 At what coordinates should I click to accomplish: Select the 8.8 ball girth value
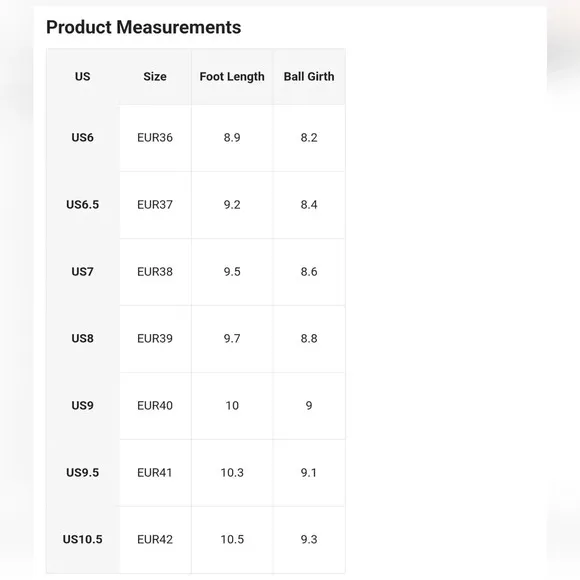pyautogui.click(x=309, y=338)
